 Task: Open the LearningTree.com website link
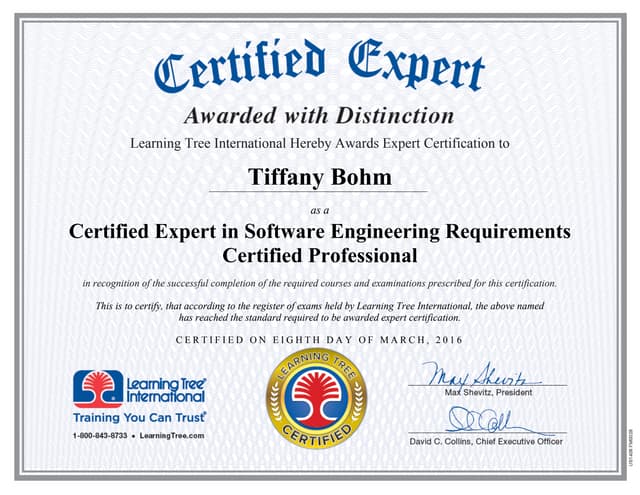pyautogui.click(x=172, y=436)
